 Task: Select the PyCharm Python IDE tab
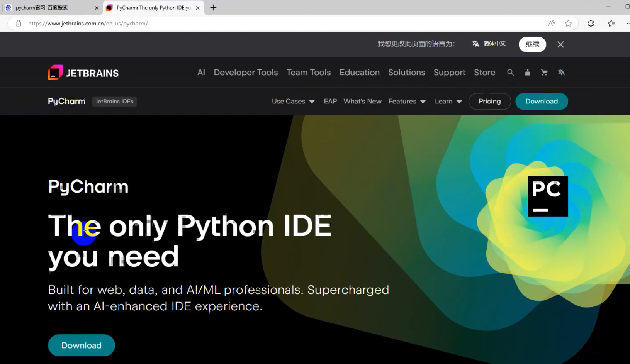click(x=154, y=8)
